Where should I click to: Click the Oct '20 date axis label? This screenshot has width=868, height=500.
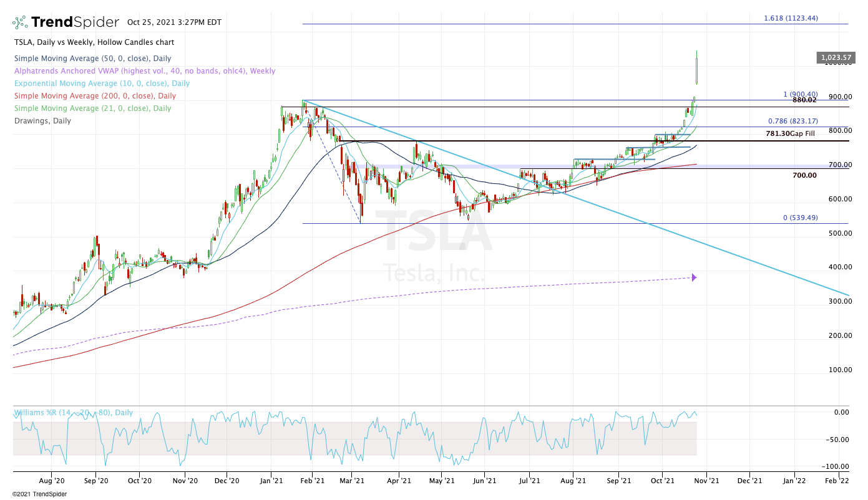(140, 481)
